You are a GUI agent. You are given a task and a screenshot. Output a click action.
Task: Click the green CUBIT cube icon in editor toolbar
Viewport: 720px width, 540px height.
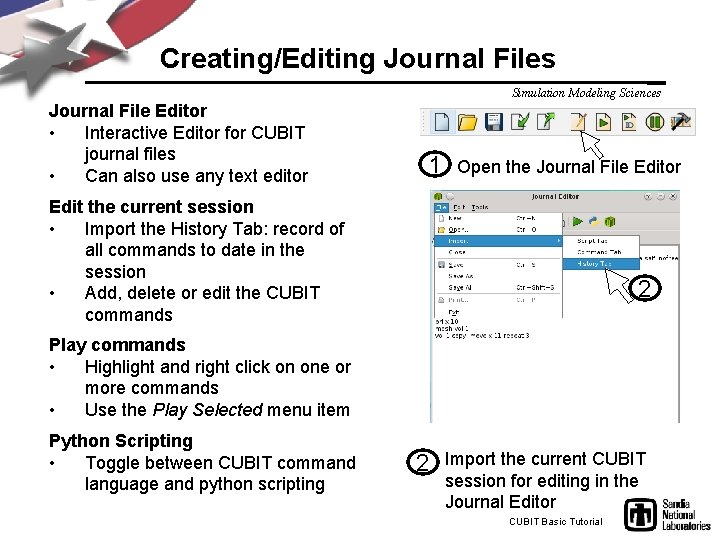610,222
